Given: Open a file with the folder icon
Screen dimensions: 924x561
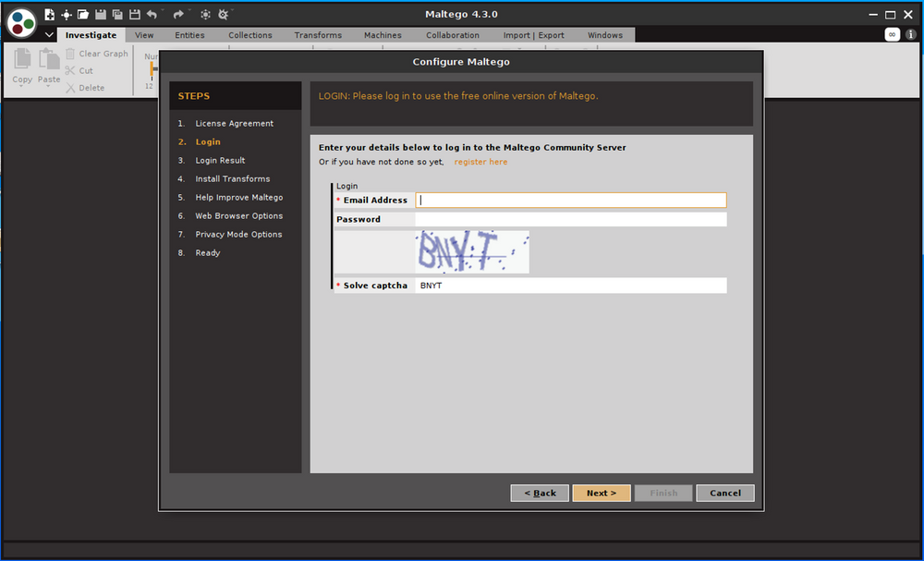Looking at the screenshot, I should pyautogui.click(x=83, y=15).
